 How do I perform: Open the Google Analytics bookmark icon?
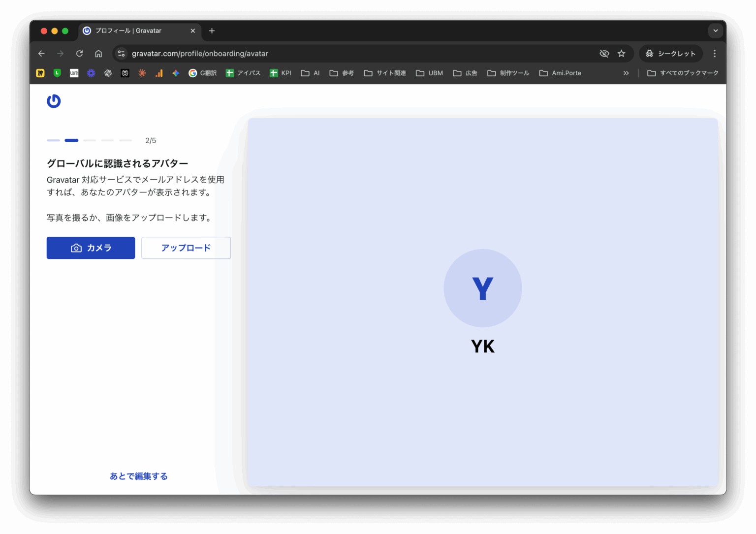coord(159,73)
